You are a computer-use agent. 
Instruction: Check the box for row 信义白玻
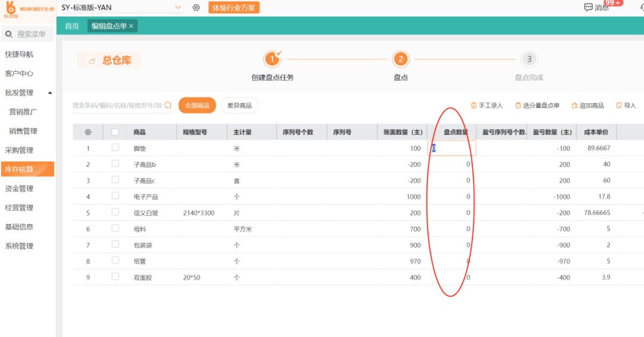pos(116,212)
